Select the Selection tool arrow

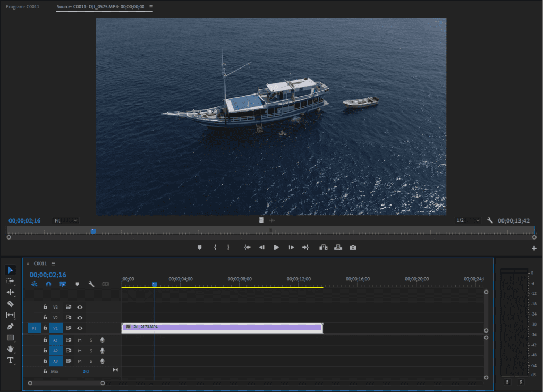click(x=11, y=270)
